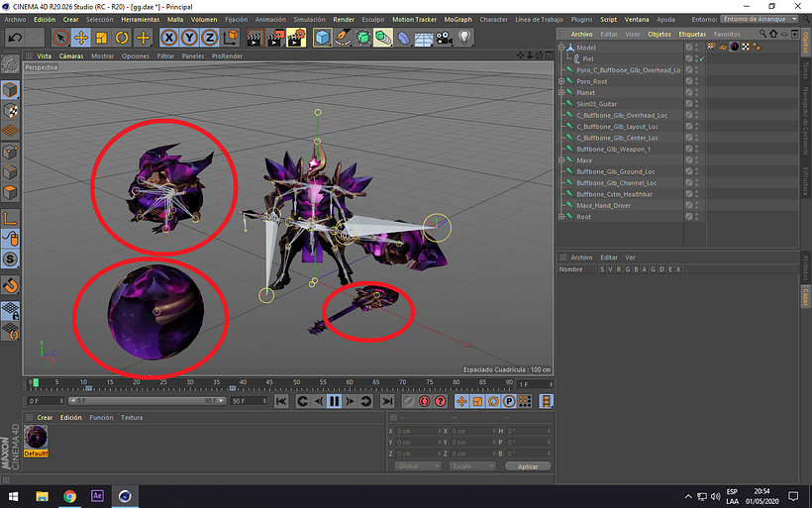Select the Scale tool in top toolbar
812x508 pixels.
(101, 38)
